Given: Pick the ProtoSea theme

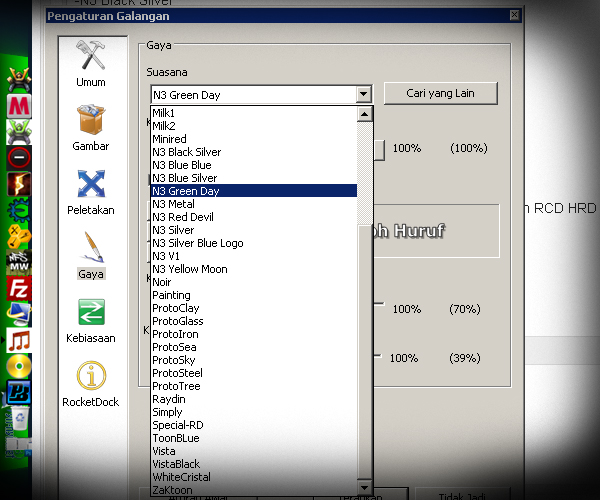Looking at the screenshot, I should (x=254, y=347).
